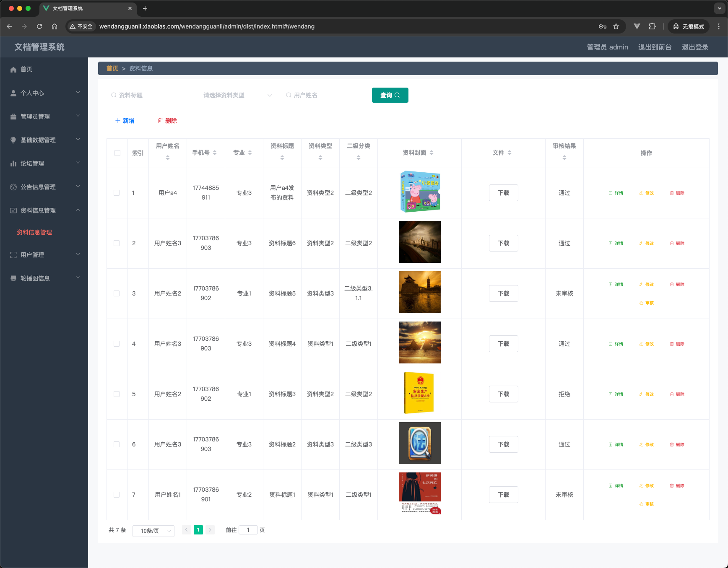Expand 管理员管理 chevron
Viewport: 728px width, 568px height.
[x=78, y=116]
